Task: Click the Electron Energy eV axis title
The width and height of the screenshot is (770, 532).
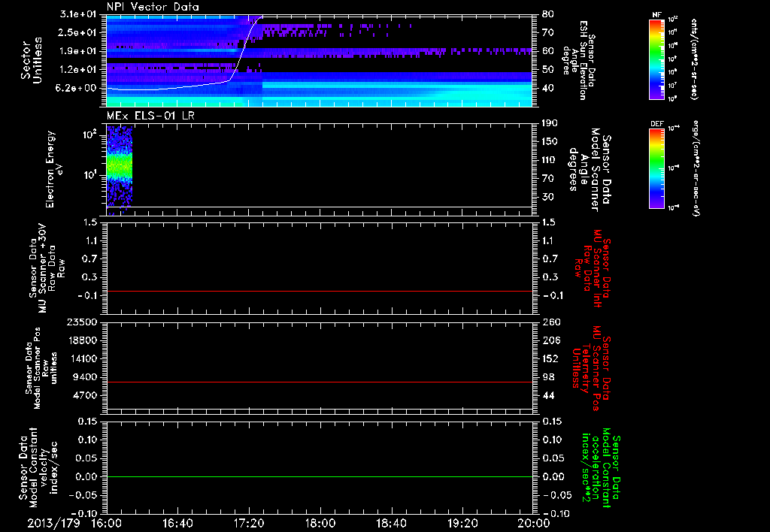Action: coord(53,169)
